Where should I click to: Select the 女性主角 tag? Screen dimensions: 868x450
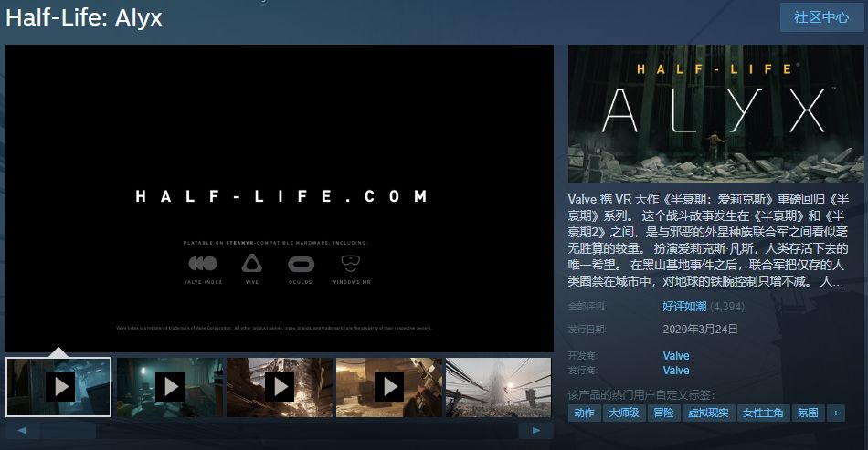pos(763,413)
